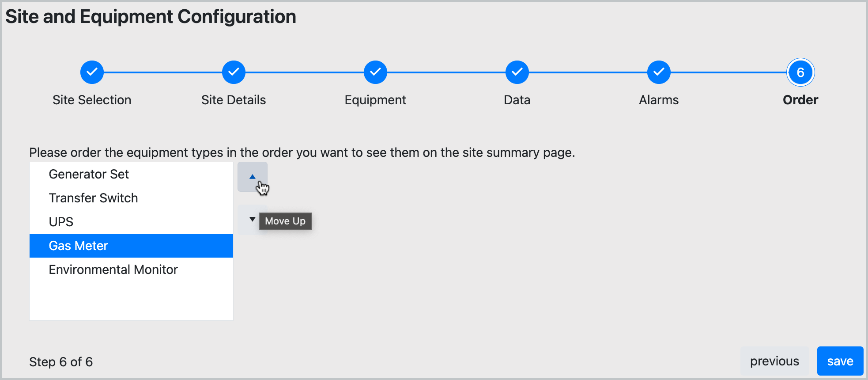This screenshot has width=868, height=380.
Task: Go to the Data step label
Action: coord(517,100)
